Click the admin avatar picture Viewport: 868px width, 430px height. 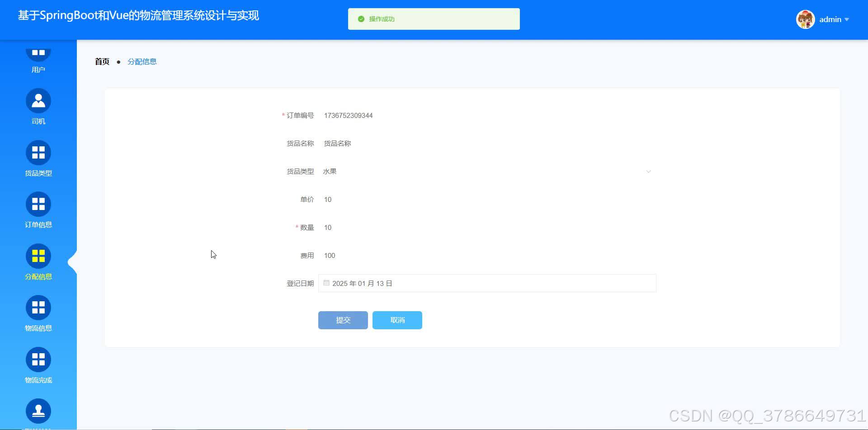point(805,19)
